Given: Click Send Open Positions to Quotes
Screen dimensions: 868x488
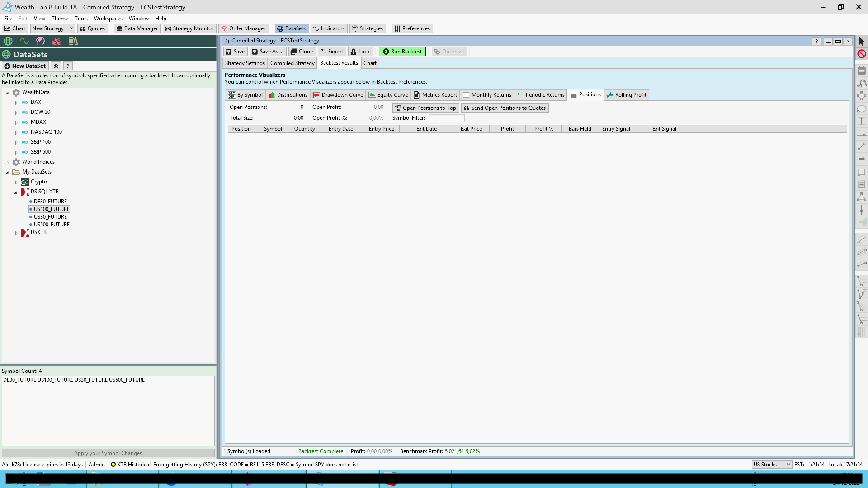Looking at the screenshot, I should click(x=505, y=108).
